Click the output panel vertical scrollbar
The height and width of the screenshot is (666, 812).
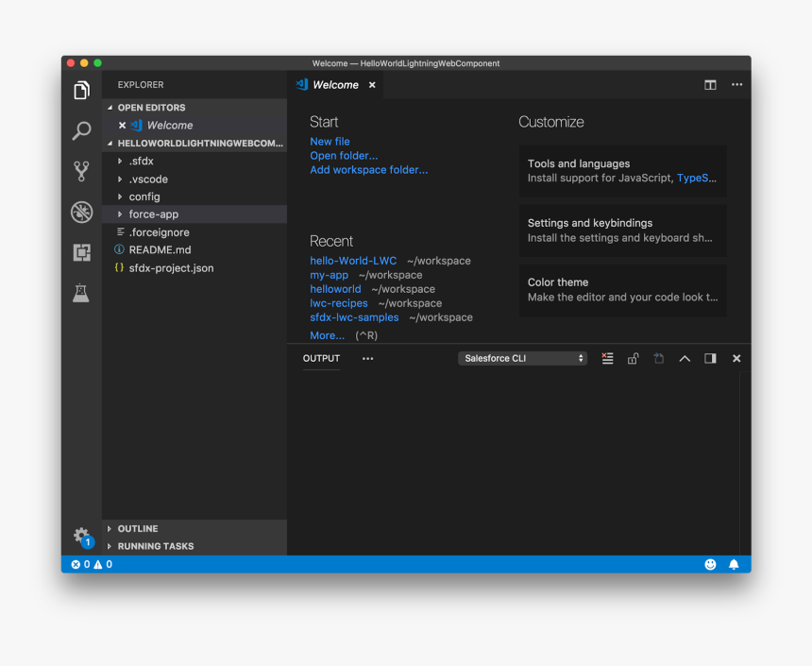(x=745, y=463)
